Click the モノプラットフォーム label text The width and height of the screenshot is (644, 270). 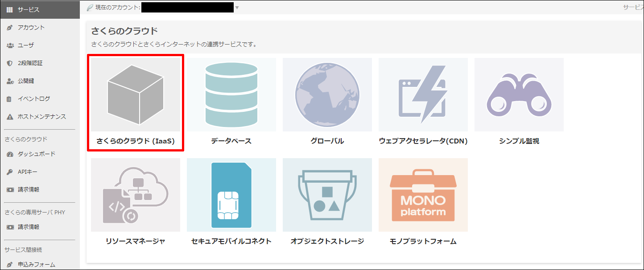tap(423, 241)
